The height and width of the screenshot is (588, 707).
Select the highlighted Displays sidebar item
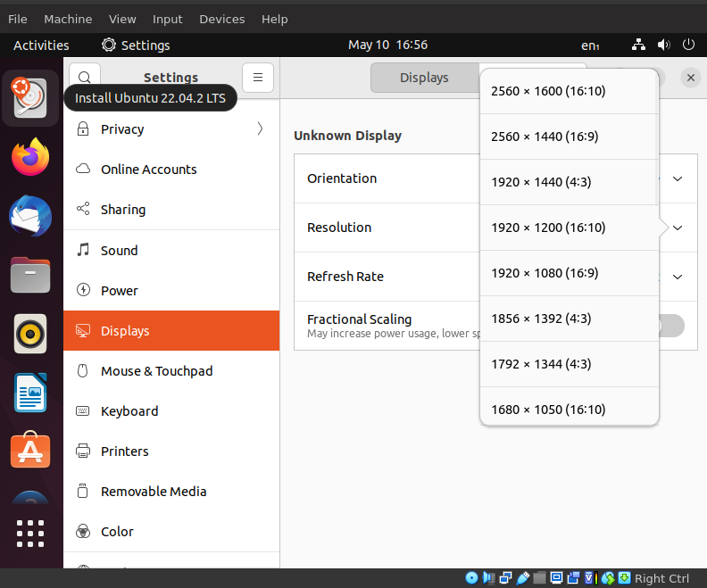[171, 331]
